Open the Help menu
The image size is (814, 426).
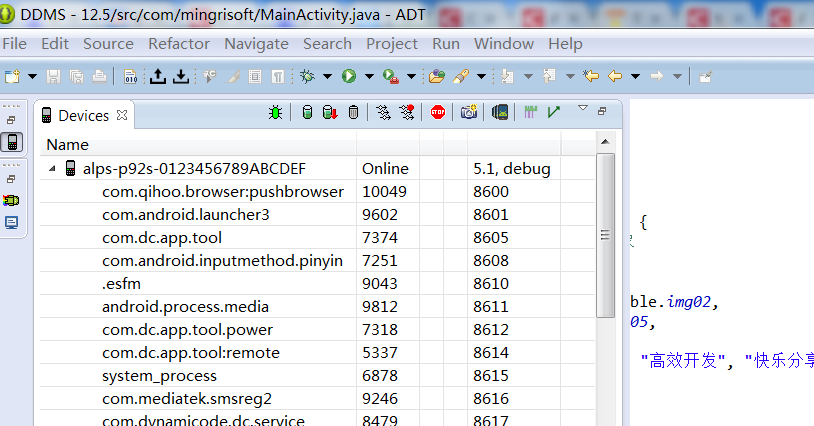[565, 44]
